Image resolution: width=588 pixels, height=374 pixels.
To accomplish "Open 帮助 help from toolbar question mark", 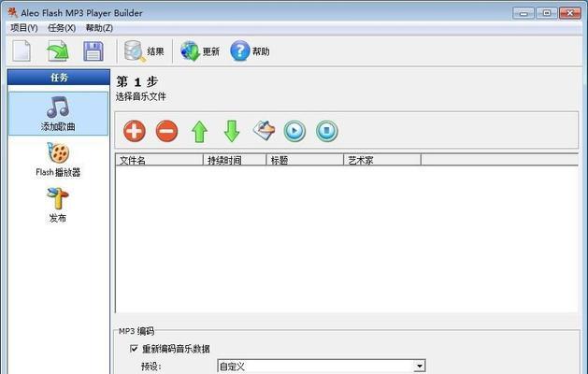I will click(x=250, y=51).
